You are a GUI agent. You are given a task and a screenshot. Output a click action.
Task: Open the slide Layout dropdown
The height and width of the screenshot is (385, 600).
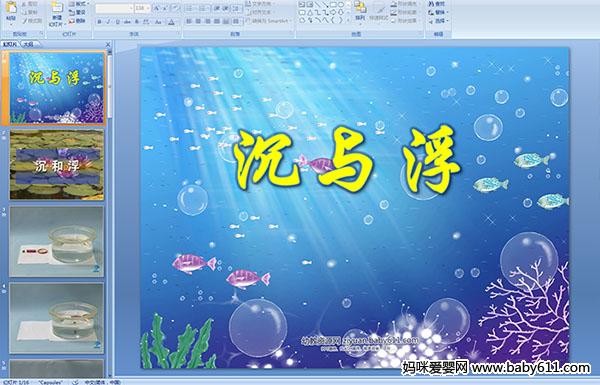78,4
